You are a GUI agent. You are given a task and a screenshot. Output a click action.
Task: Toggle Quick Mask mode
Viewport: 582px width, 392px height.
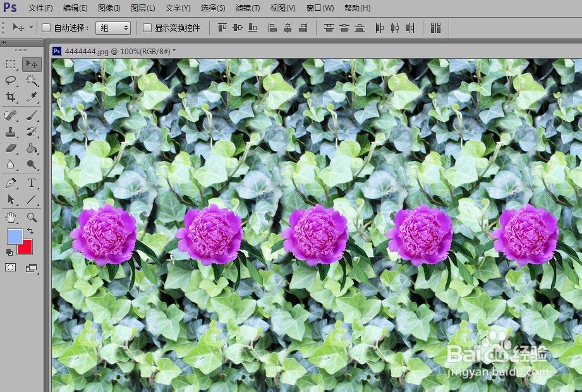[x=10, y=268]
